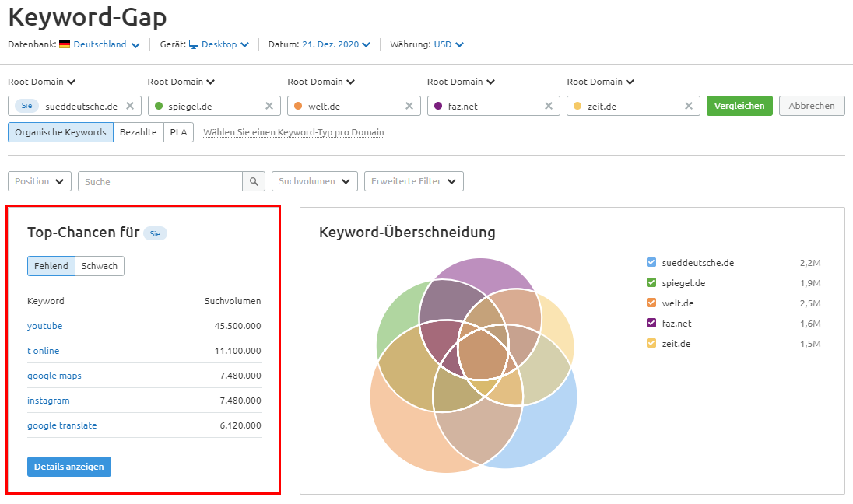Uncheck sueddeutsche.de in the overlap legend

(651, 263)
